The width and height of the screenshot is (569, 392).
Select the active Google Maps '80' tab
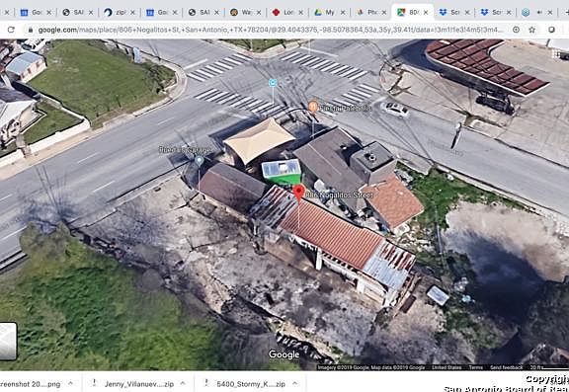pyautogui.click(x=413, y=12)
